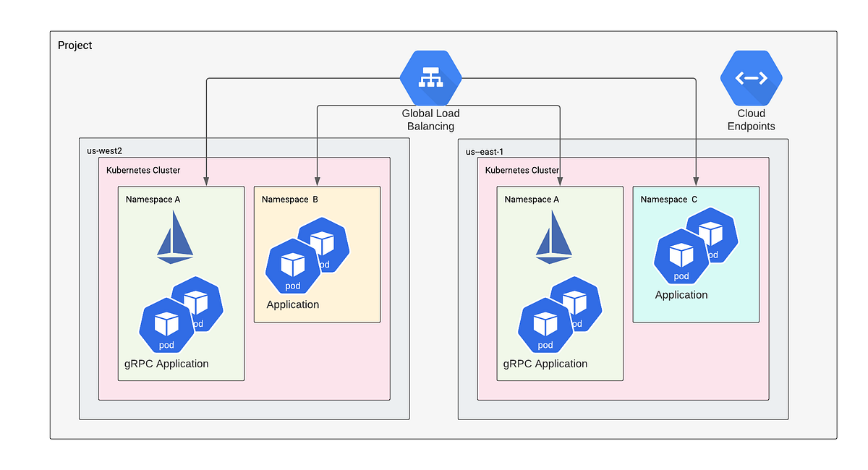Click the Cloud Endpoints icon
868x470 pixels.
coord(751,78)
